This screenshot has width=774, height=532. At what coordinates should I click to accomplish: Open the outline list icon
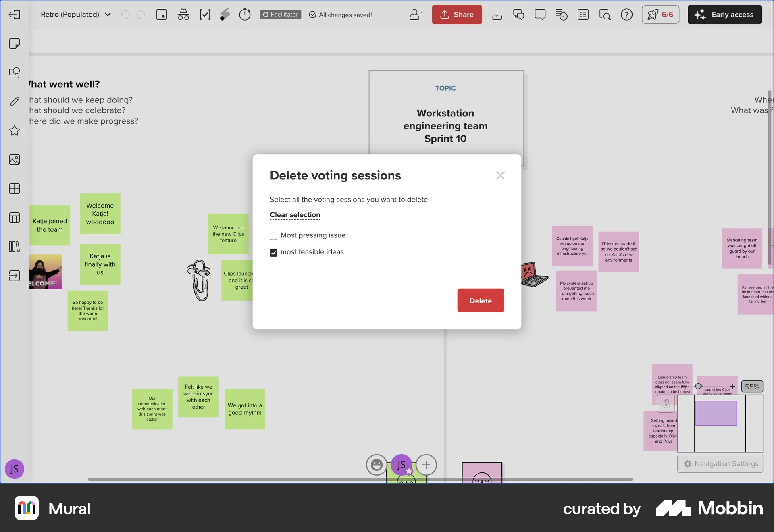583,15
